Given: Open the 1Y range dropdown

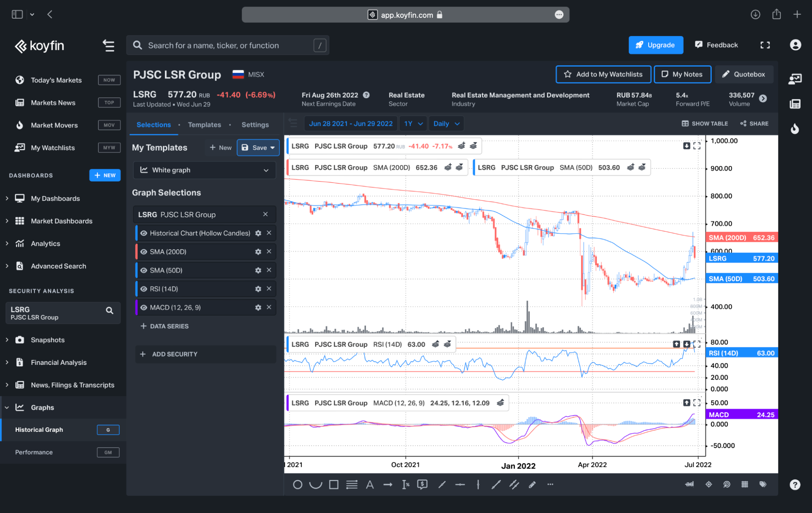Looking at the screenshot, I should (x=413, y=124).
